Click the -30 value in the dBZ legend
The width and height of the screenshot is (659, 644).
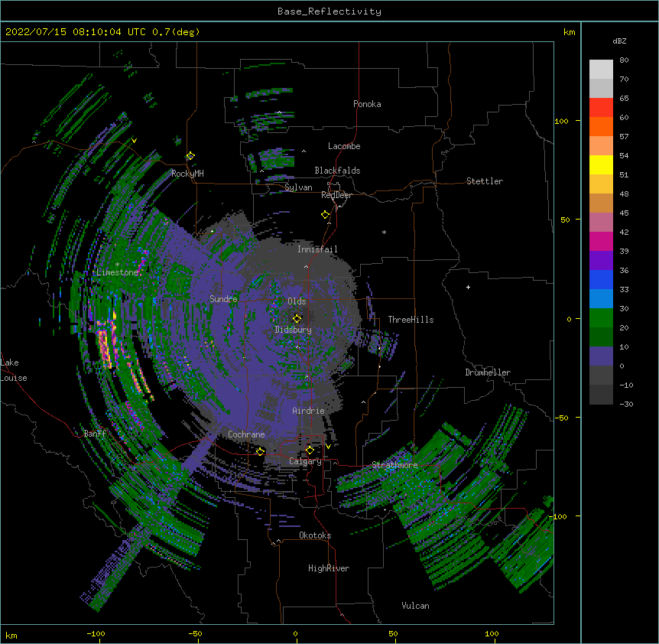(626, 404)
